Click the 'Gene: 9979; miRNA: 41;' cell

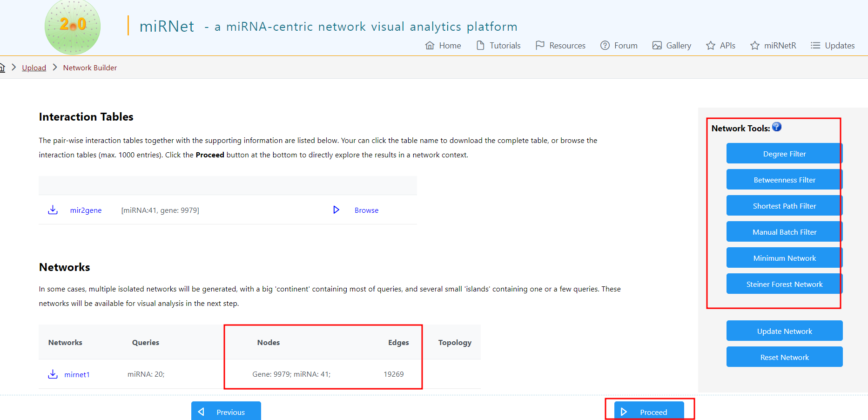[291, 374]
